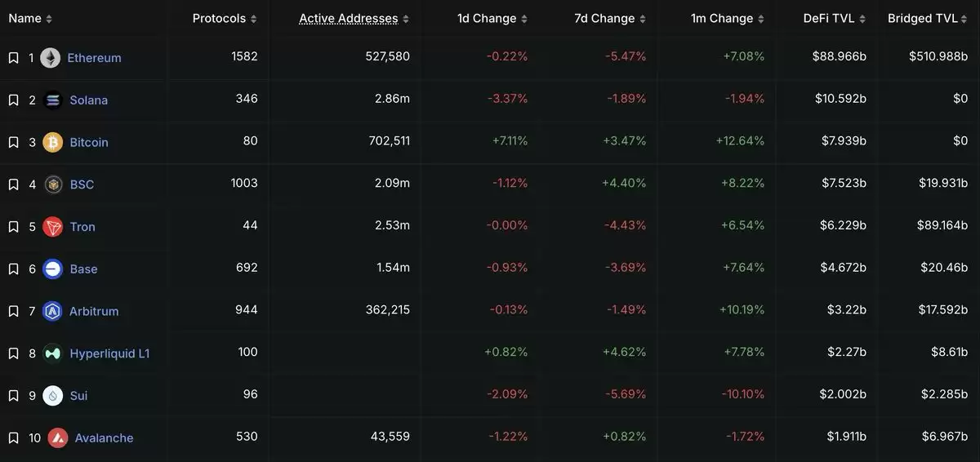980x462 pixels.
Task: Toggle bookmark for Sui row
Action: pos(13,396)
